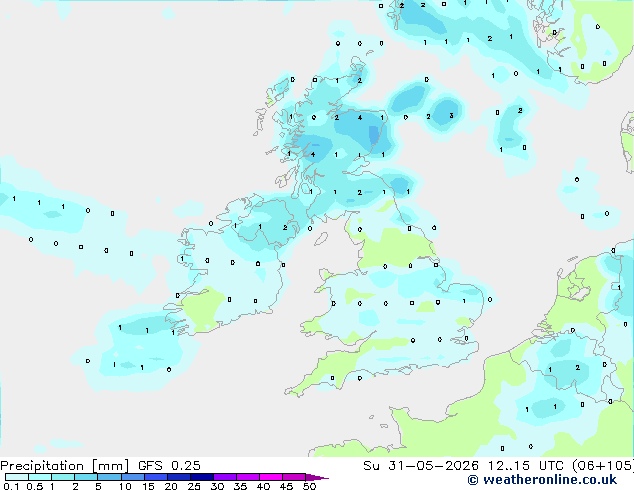The image size is (634, 490).
Task: Click the legend label '40'
Action: point(264,486)
